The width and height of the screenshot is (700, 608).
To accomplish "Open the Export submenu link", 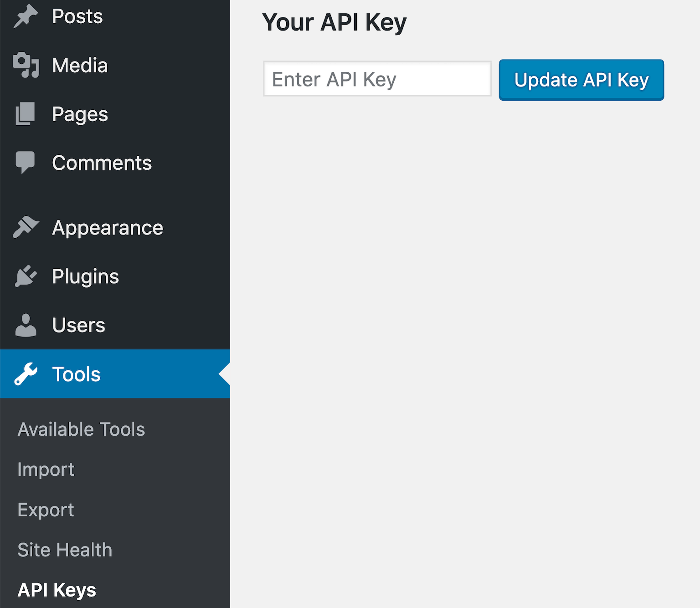I will [x=46, y=510].
